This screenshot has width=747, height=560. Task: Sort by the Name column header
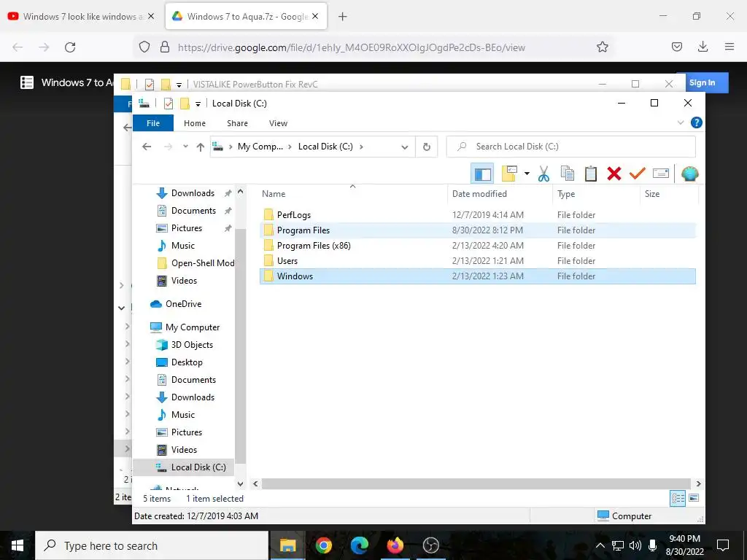point(352,194)
